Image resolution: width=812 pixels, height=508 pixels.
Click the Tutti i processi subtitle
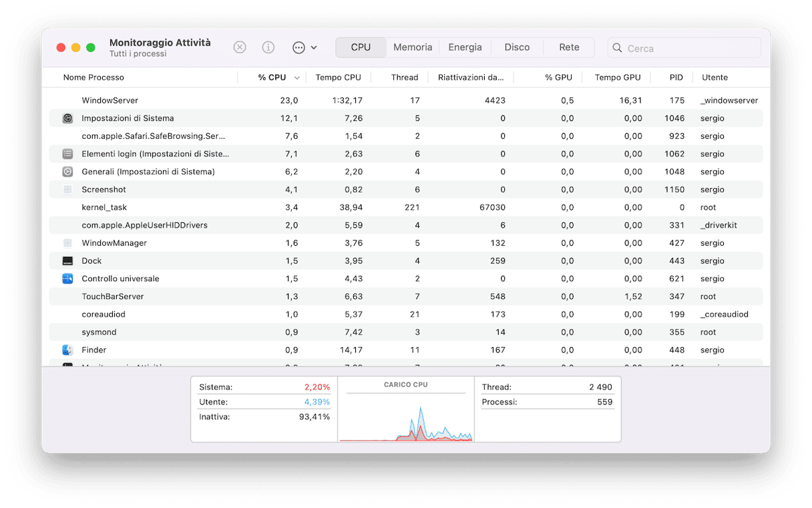[x=138, y=54]
